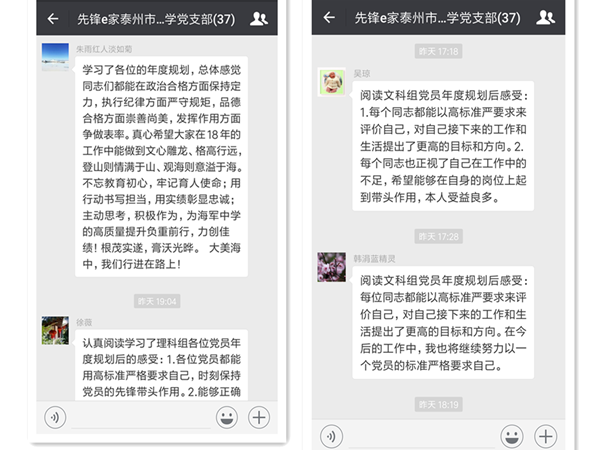Switch to voice input in right chat

pos(331,436)
